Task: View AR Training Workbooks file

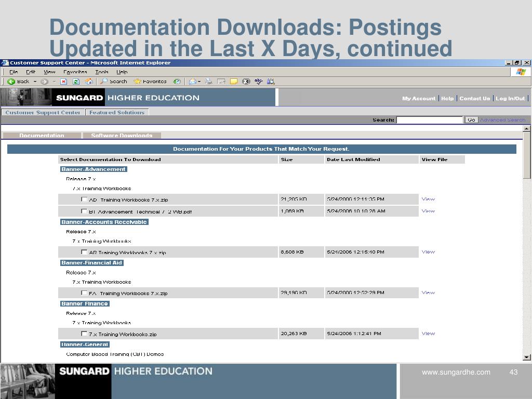Action: pos(428,252)
